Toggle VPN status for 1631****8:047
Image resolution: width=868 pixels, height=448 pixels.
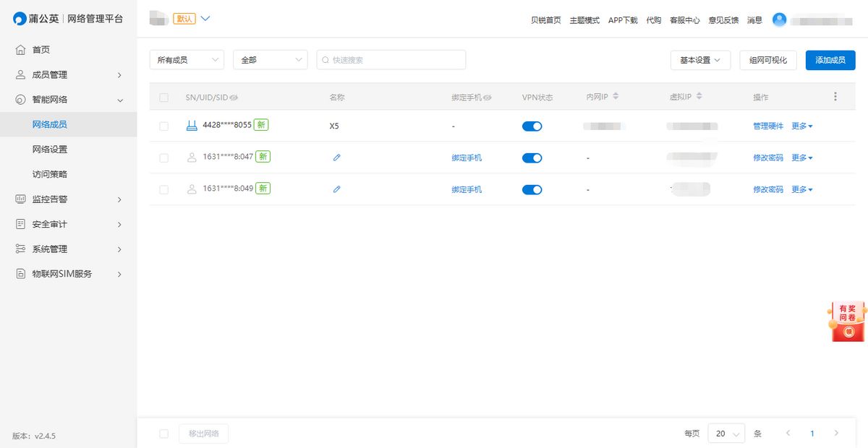(x=532, y=158)
